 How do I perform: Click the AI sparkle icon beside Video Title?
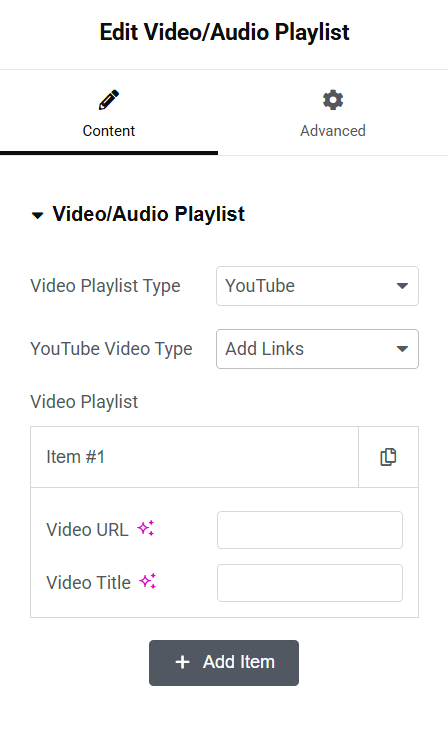(148, 581)
